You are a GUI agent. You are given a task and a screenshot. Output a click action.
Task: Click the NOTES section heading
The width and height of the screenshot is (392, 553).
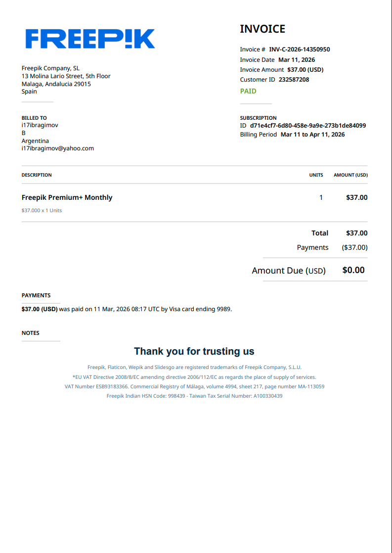[30, 333]
